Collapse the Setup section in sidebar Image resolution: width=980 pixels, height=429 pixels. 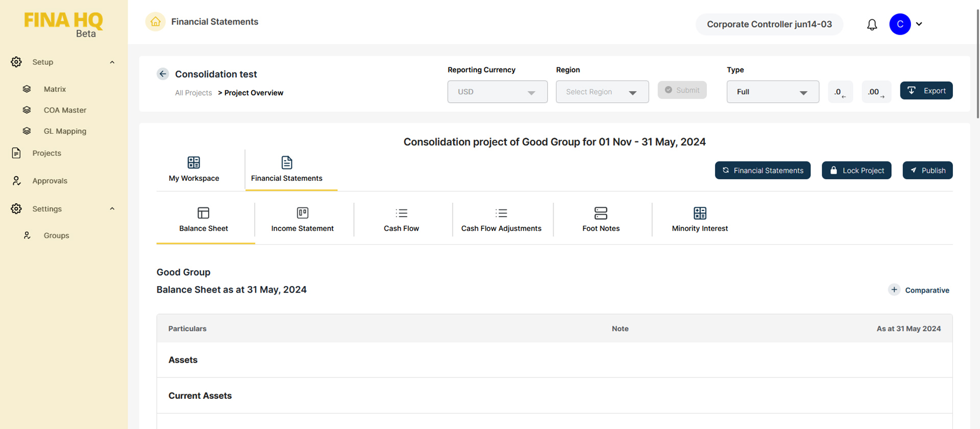coord(112,62)
